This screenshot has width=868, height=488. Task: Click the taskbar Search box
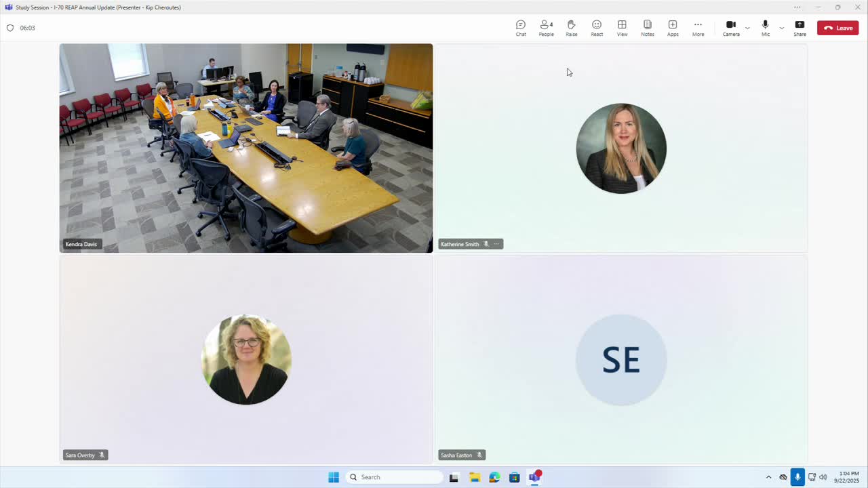point(394,477)
